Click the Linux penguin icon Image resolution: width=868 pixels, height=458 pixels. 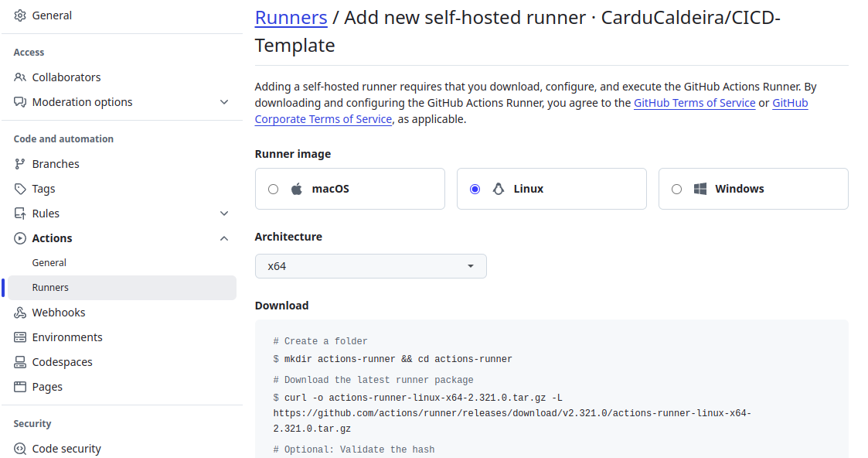tap(499, 189)
